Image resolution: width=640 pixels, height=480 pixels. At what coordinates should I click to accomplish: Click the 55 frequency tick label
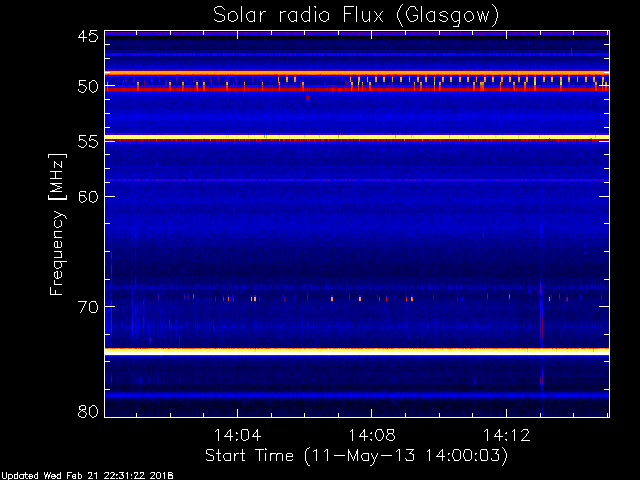point(88,142)
